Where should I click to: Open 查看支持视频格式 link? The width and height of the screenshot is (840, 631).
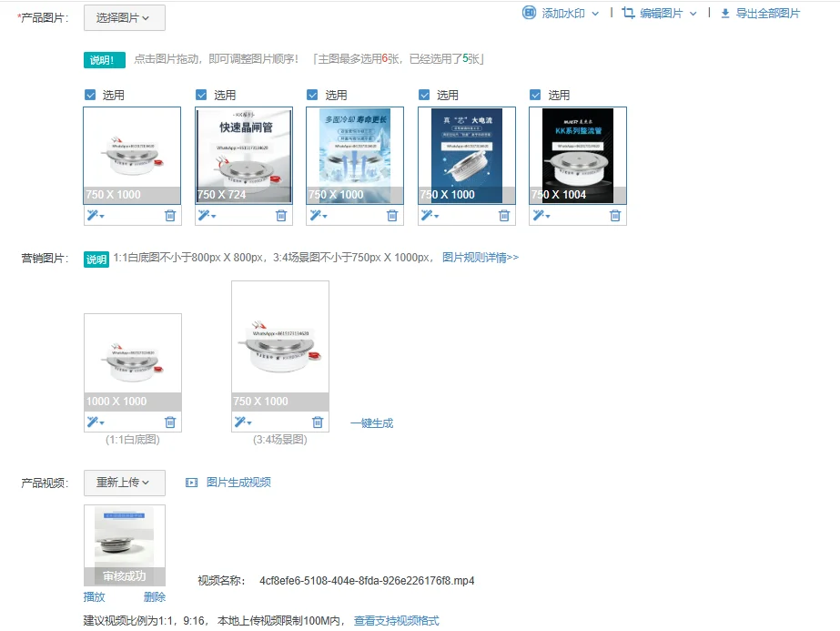coord(397,620)
